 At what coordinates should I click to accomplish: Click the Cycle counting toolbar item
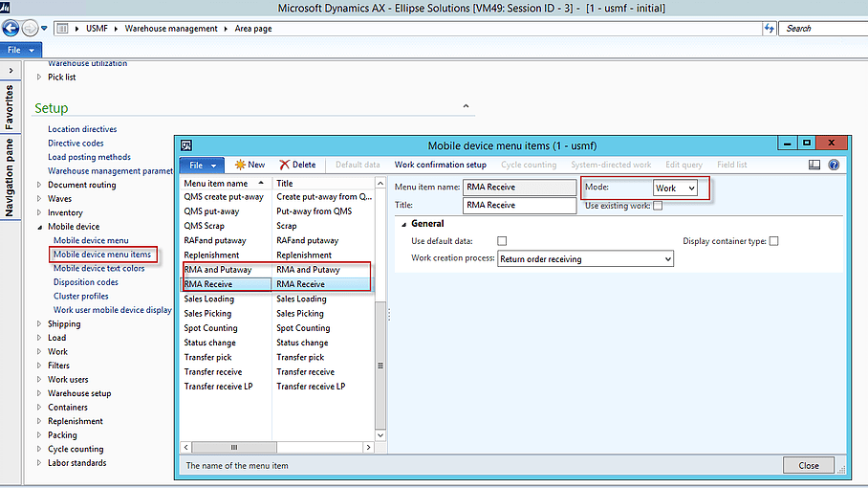pos(529,165)
